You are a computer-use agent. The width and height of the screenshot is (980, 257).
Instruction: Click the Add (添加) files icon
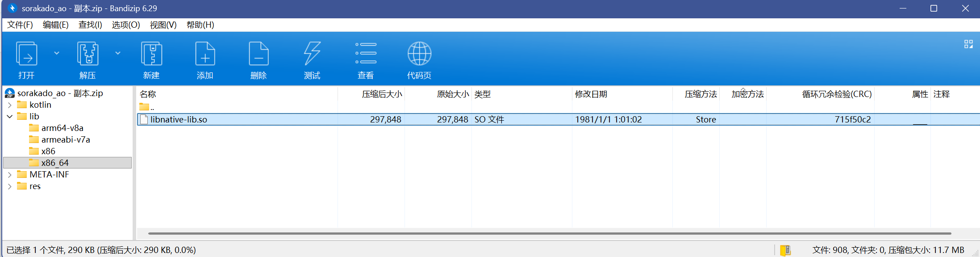pyautogui.click(x=205, y=55)
